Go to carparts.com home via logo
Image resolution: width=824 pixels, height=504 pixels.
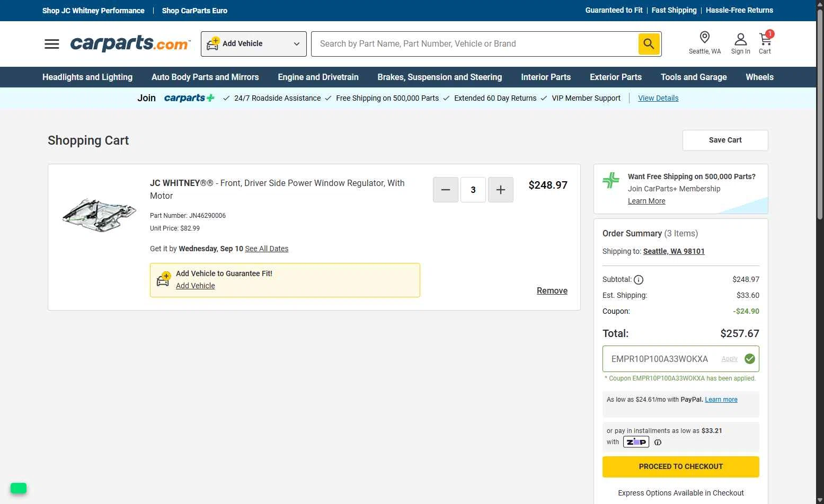coord(130,43)
